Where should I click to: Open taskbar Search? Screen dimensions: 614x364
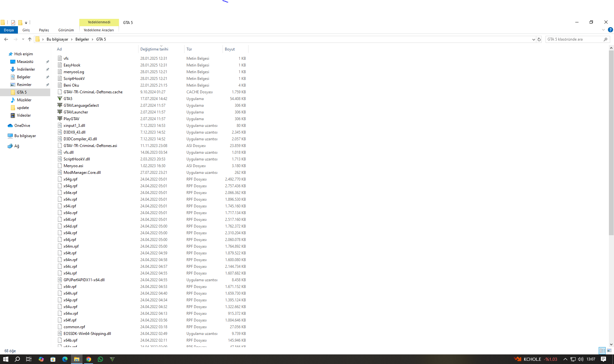pos(17,359)
